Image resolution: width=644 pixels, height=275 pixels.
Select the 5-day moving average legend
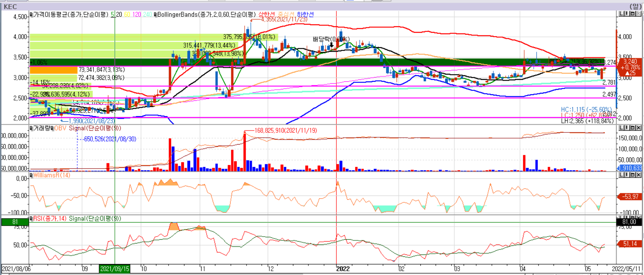pos(113,14)
